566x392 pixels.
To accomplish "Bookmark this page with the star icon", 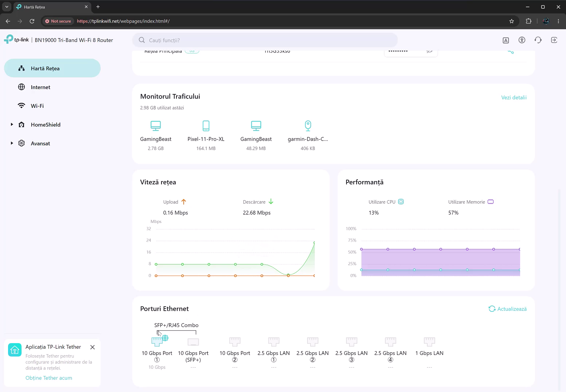I will click(512, 21).
